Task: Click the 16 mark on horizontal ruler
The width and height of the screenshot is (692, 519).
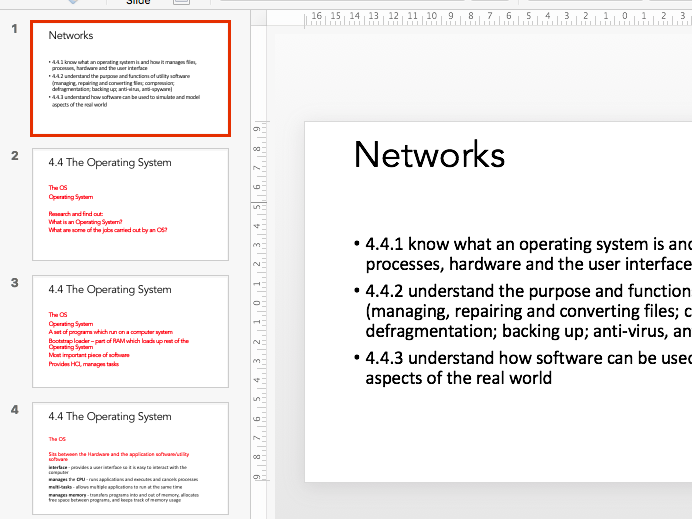Action: (x=317, y=16)
